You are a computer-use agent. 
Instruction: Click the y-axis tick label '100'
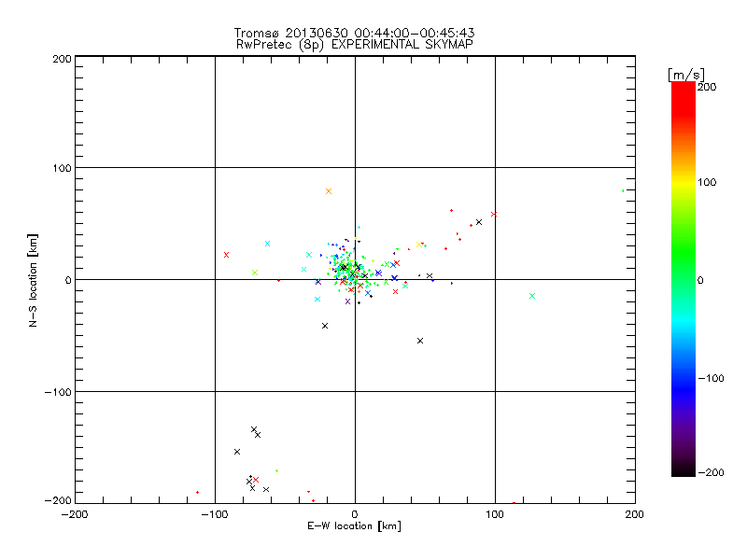[62, 168]
